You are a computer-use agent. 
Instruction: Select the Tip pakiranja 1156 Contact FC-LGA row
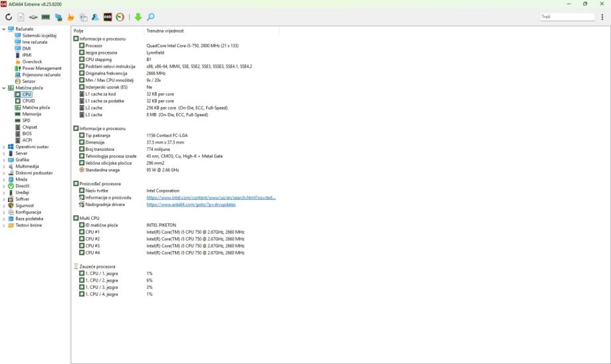[133, 136]
